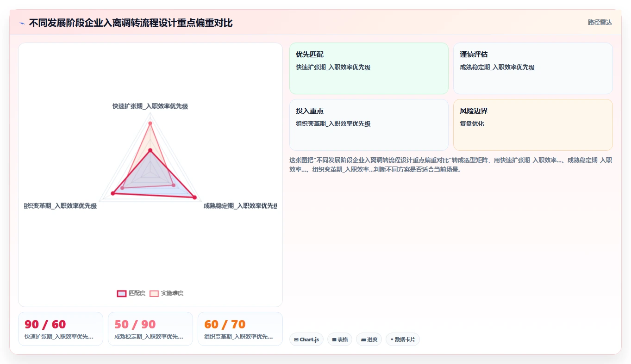631x364 pixels.
Task: Click the description paragraph starting 这张图把
Action: [x=450, y=165]
